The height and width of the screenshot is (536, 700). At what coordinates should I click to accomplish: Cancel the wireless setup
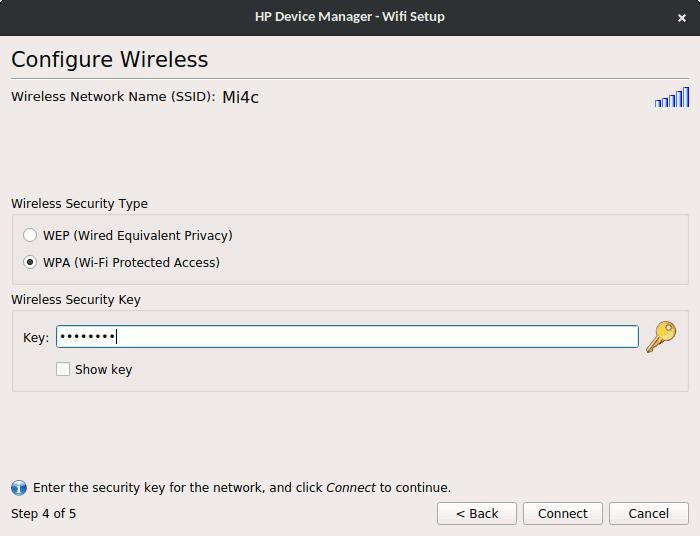click(648, 514)
